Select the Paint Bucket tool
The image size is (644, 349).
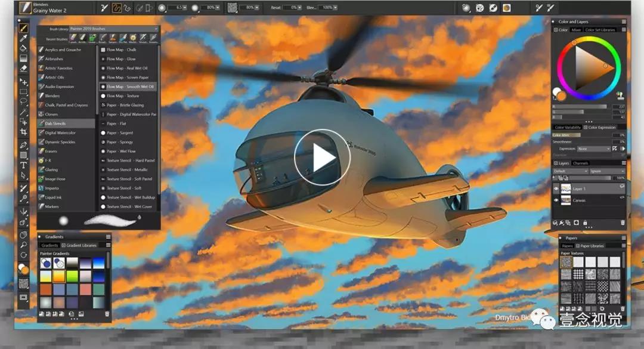(24, 48)
